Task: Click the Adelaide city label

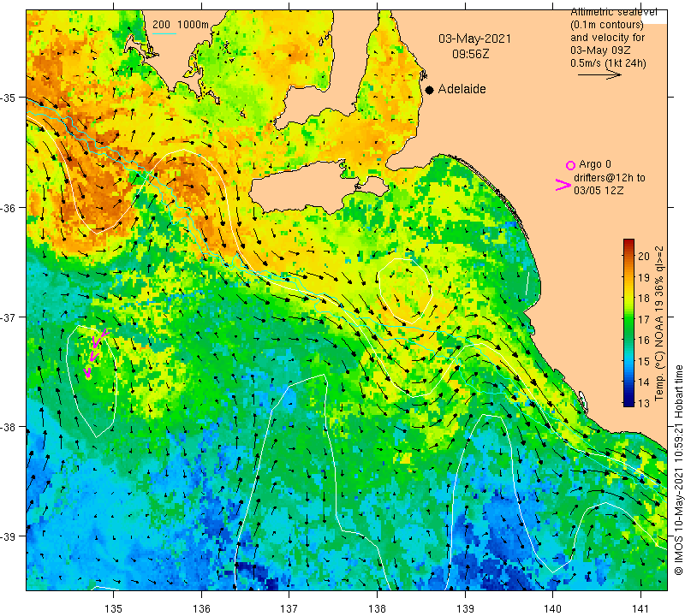Action: tap(462, 89)
